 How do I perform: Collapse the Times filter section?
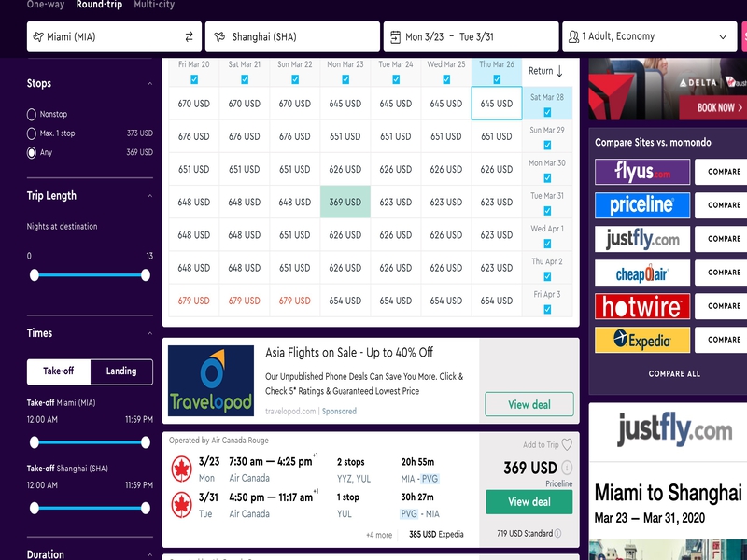[x=150, y=333]
